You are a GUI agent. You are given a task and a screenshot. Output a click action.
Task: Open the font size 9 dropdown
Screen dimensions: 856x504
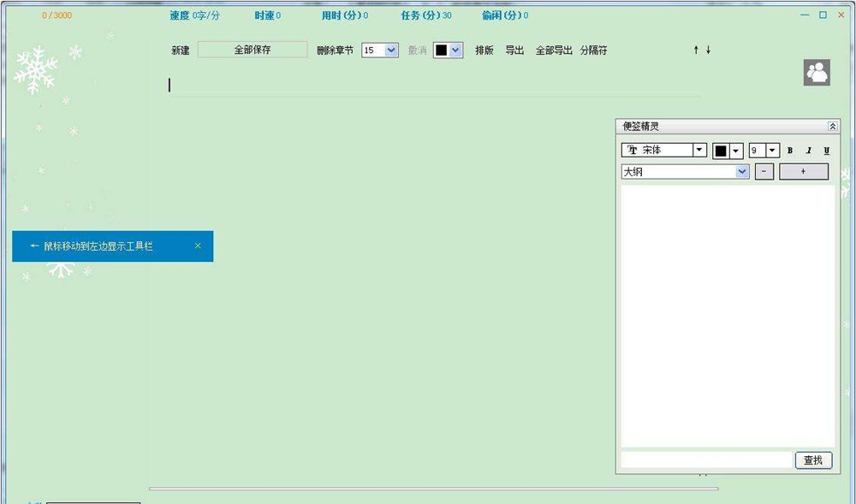pos(774,150)
